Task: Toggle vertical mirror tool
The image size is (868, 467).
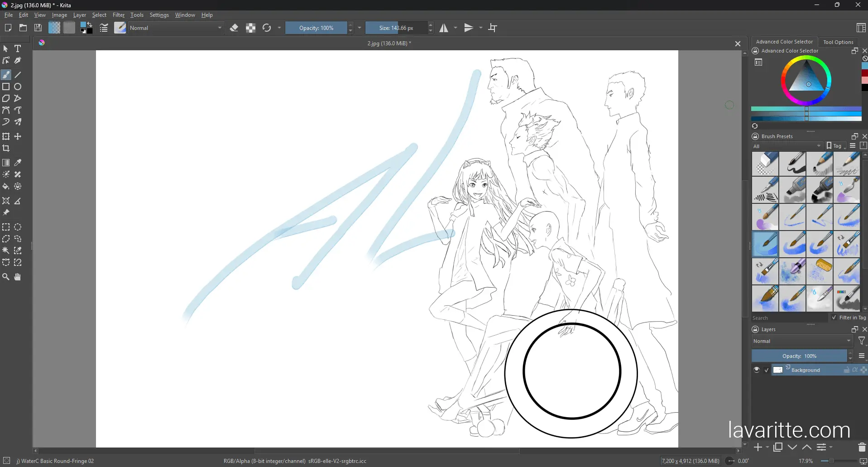Action: (469, 28)
